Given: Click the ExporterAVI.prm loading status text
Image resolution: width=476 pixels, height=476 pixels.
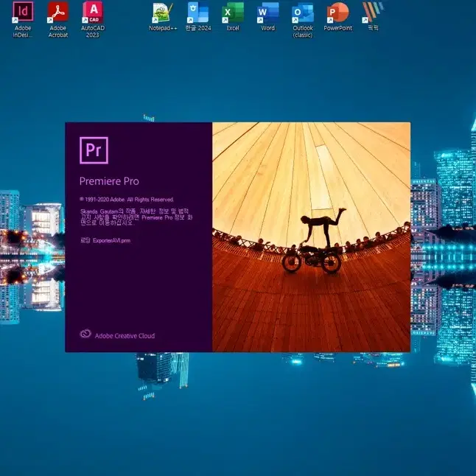Looking at the screenshot, I should (105, 240).
